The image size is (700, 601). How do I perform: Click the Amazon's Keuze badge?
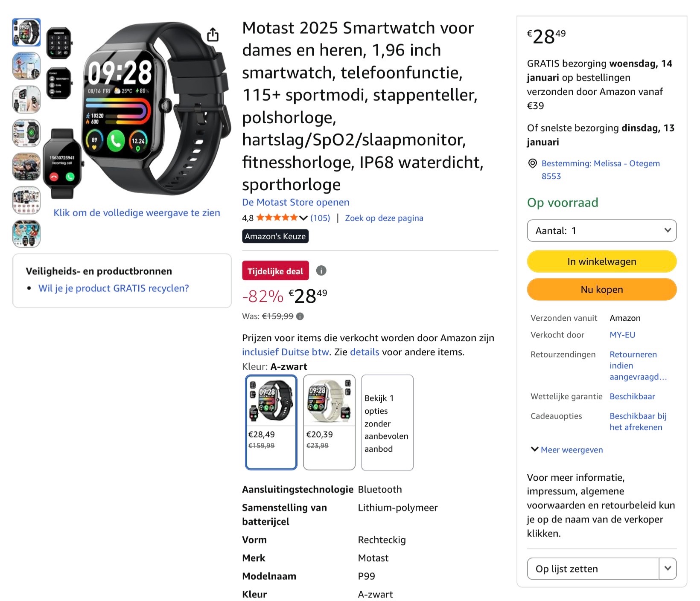tap(275, 236)
